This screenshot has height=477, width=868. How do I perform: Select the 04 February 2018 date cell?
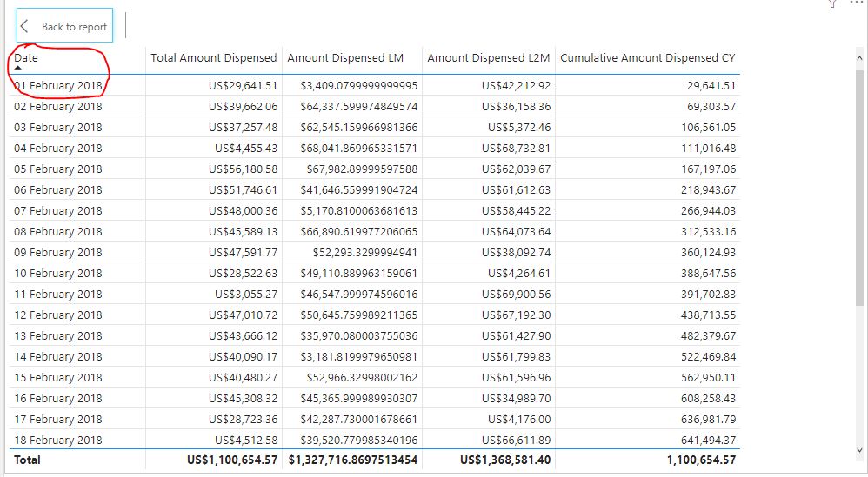pos(58,148)
